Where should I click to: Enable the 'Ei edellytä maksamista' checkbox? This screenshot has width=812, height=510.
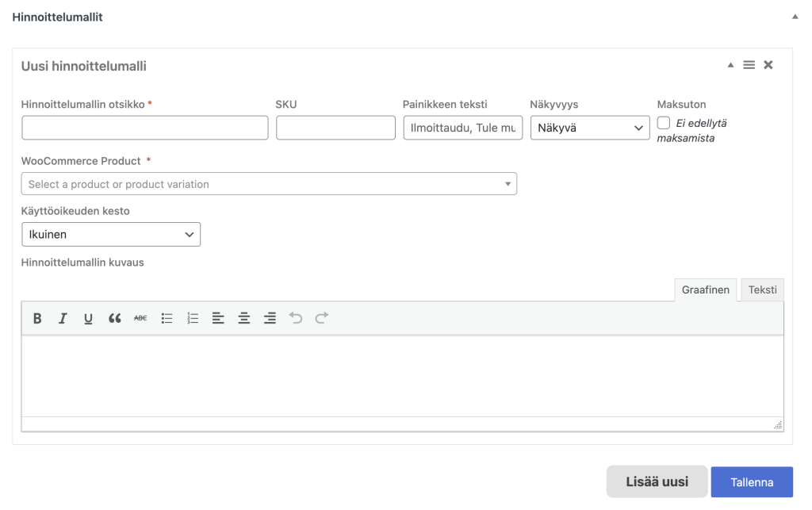pyautogui.click(x=664, y=123)
